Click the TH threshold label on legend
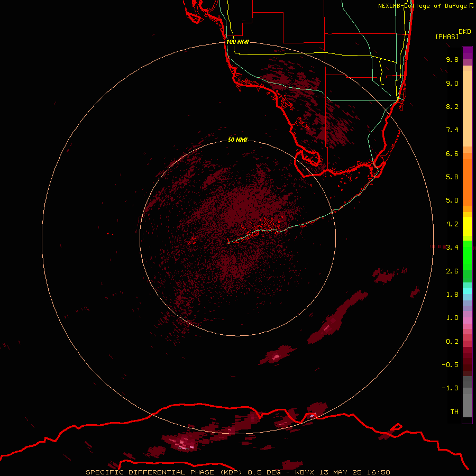The width and height of the screenshot is (476, 476). pos(454,412)
